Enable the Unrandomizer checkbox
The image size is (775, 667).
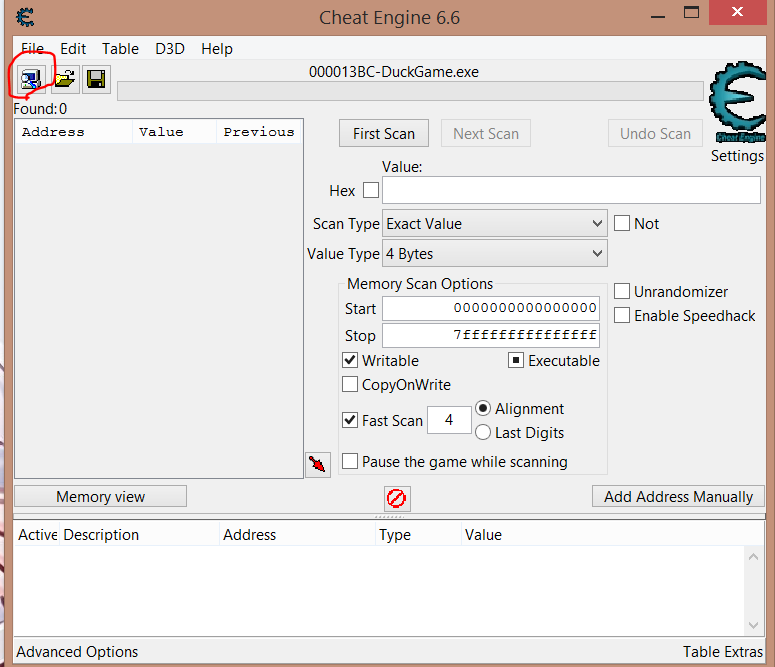[x=622, y=291]
